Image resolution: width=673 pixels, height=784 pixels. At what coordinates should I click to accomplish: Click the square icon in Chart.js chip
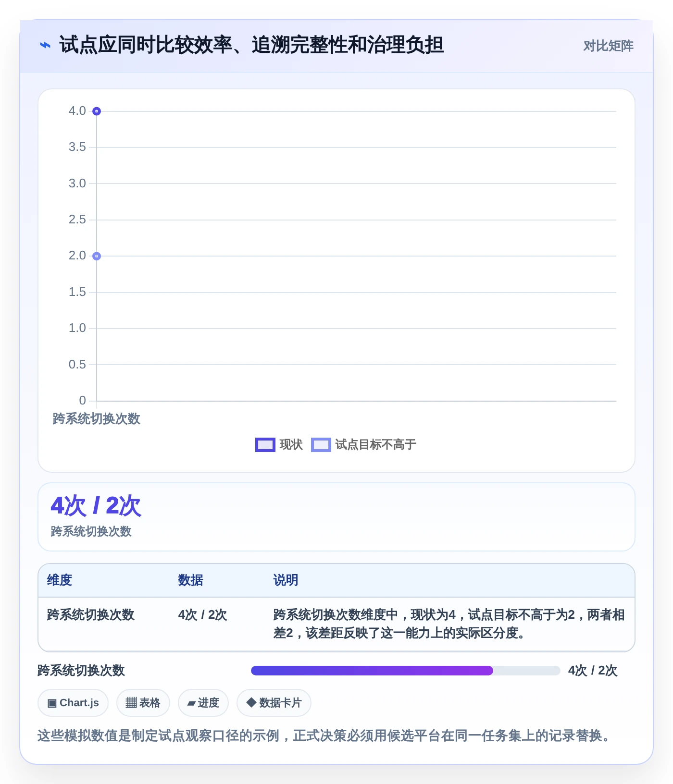click(52, 703)
